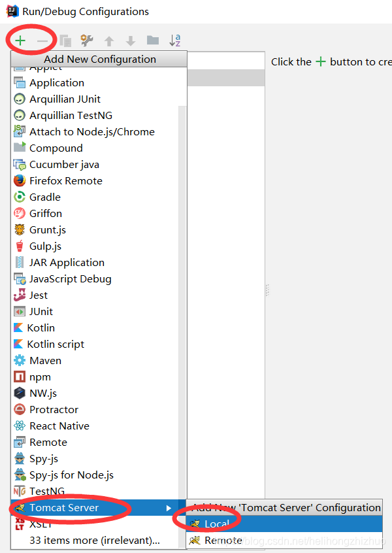Click the sort configurations alphabetically icon
Viewport: 392px width, 553px height.
pos(175,41)
